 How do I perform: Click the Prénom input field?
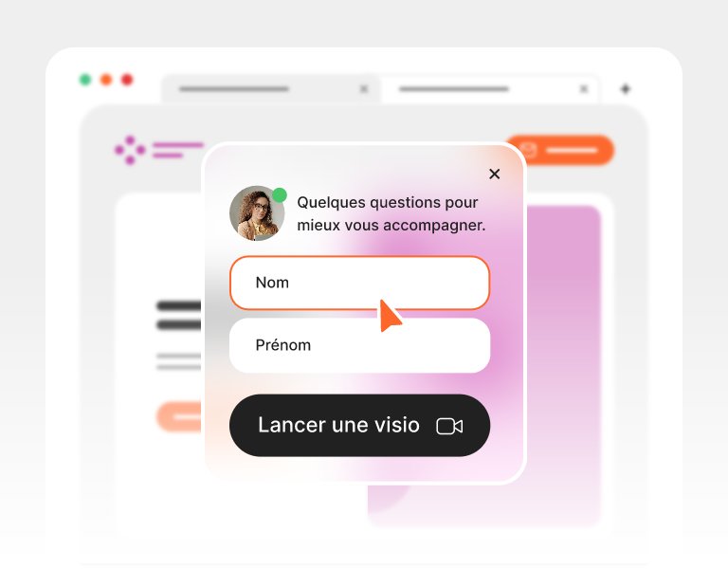tap(360, 345)
